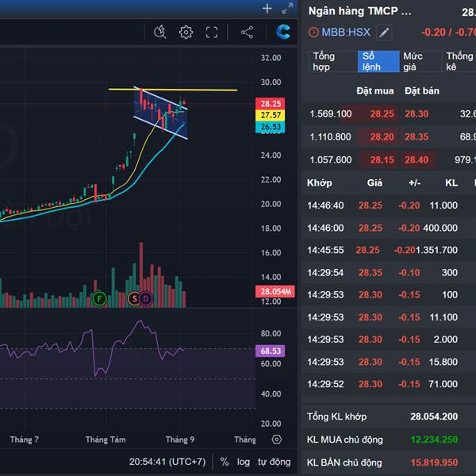
Task: Click the clock icon beside MBB:HSX
Action: coord(313,33)
